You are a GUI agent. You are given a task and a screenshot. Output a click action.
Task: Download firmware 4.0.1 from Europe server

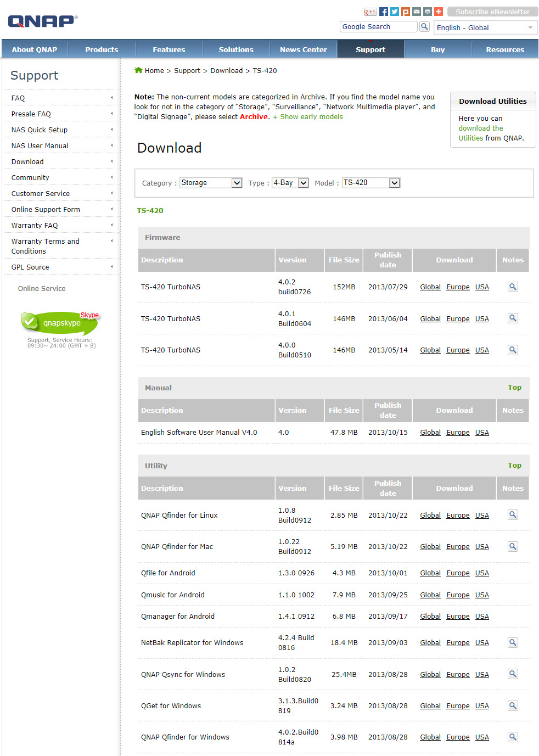pos(458,319)
